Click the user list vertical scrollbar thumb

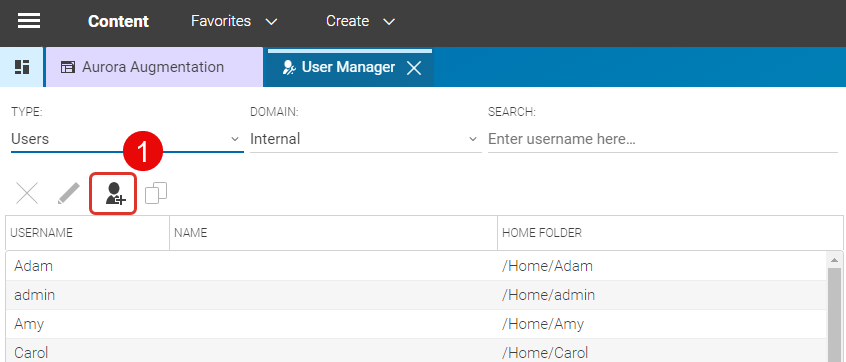coord(835,314)
